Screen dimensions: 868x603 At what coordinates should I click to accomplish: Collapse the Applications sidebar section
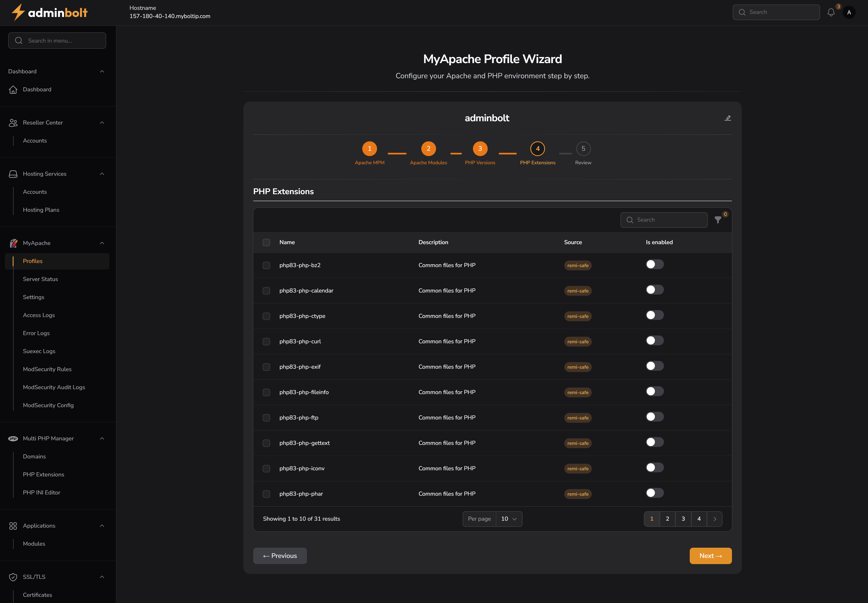pyautogui.click(x=102, y=526)
